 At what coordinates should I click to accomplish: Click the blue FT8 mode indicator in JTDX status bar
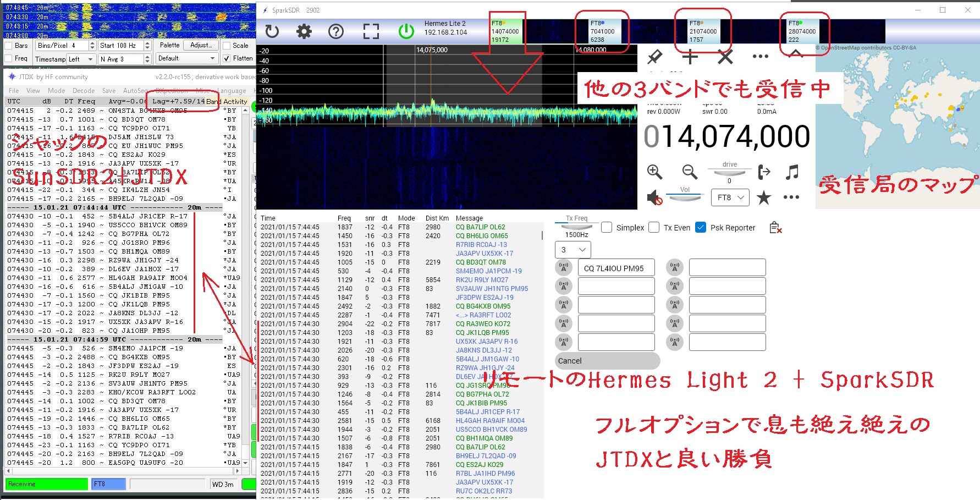click(x=109, y=484)
